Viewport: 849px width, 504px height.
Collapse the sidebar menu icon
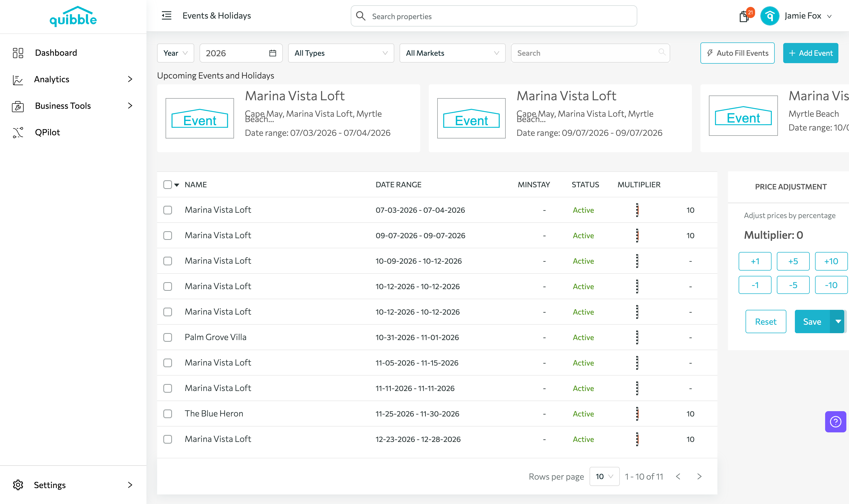point(166,16)
